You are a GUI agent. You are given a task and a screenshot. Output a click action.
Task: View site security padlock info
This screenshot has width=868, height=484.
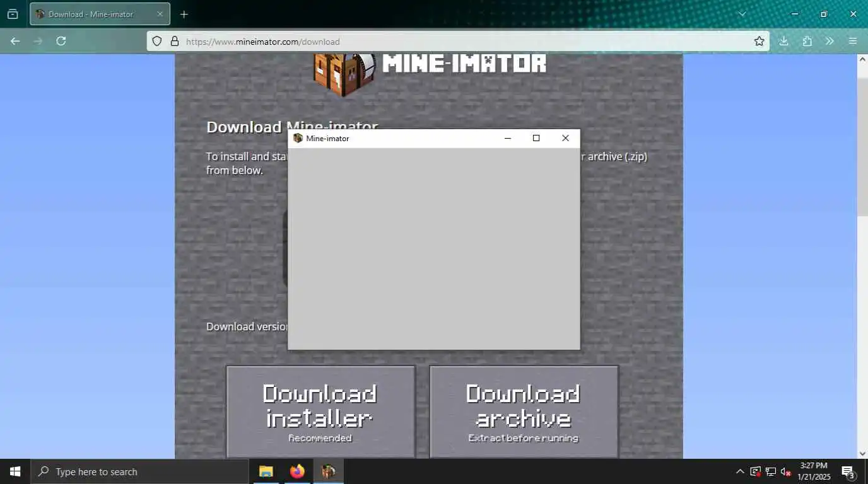(175, 42)
